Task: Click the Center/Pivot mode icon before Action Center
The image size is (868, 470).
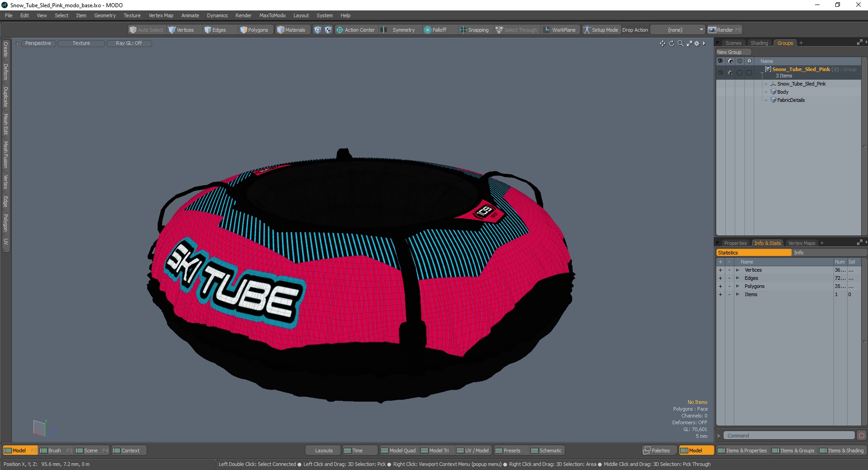Action: click(328, 30)
